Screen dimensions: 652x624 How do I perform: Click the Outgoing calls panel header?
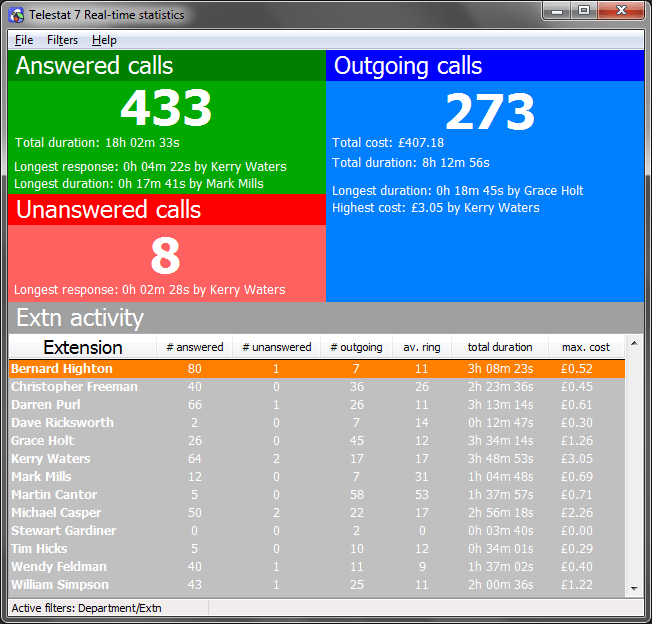click(485, 66)
